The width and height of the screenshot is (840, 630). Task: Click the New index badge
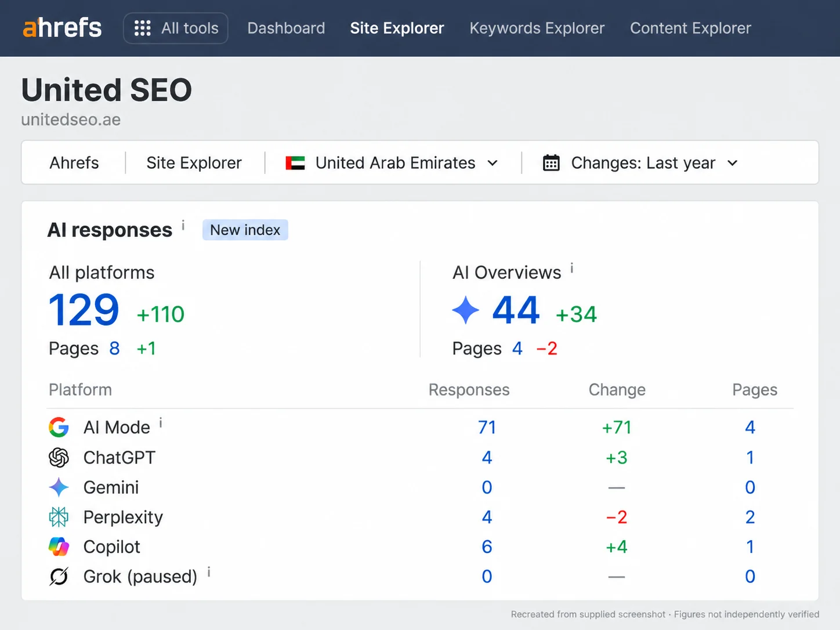[245, 230]
